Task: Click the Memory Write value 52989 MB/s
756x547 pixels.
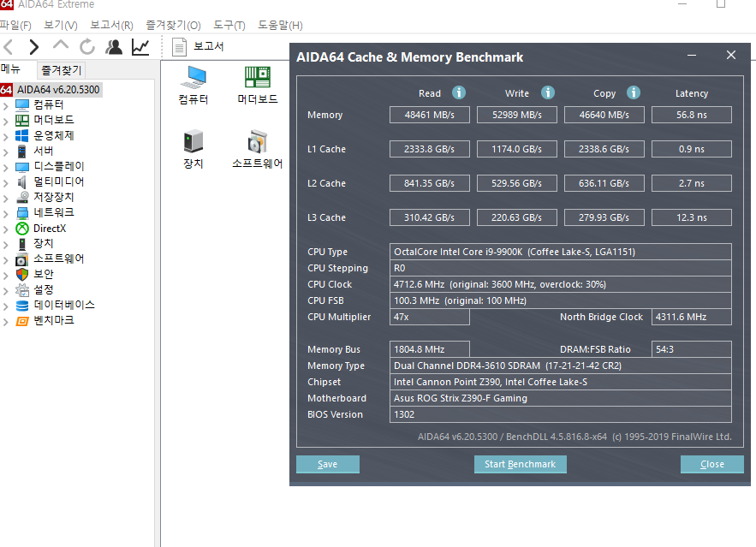Action: click(517, 115)
